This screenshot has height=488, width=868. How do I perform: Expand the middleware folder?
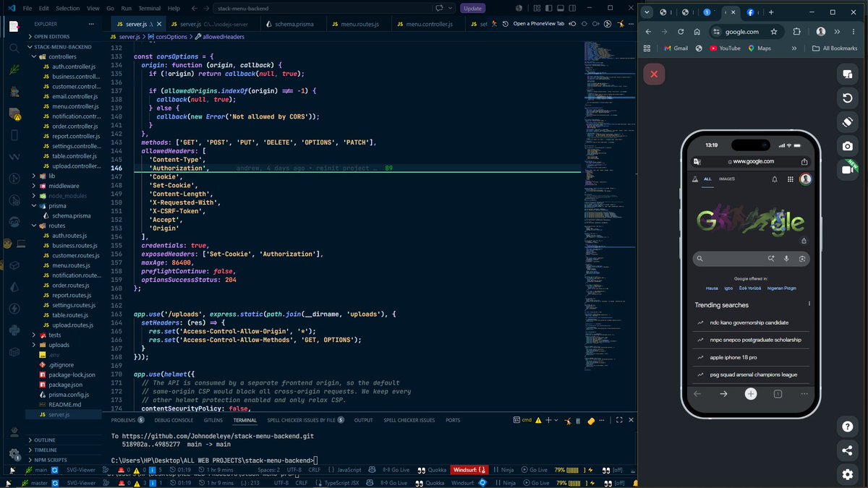(64, 186)
